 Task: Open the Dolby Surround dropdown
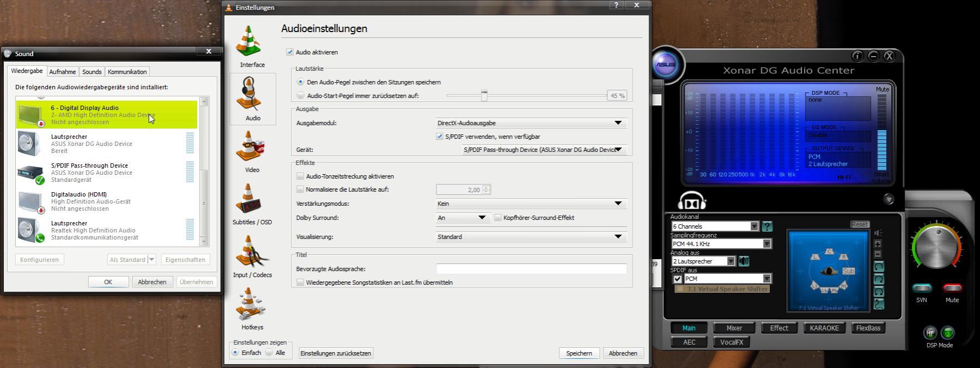click(462, 218)
